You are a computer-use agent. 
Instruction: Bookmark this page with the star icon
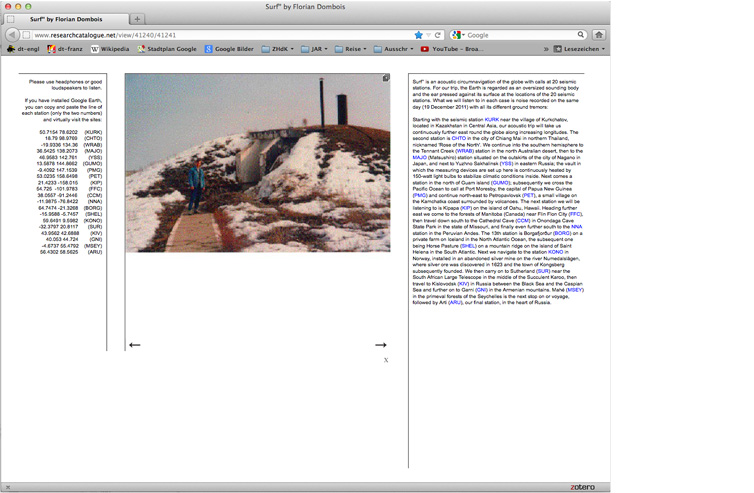(418, 35)
